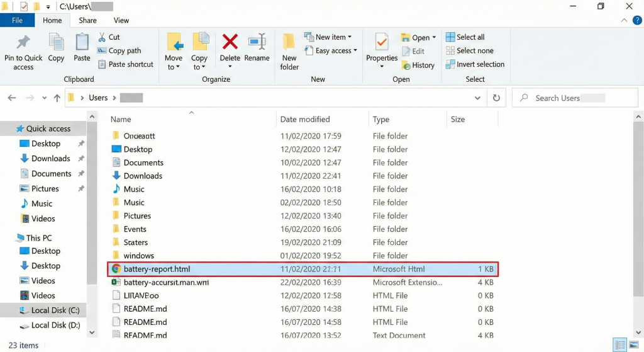Click the Pin to Quick access icon

click(x=23, y=44)
